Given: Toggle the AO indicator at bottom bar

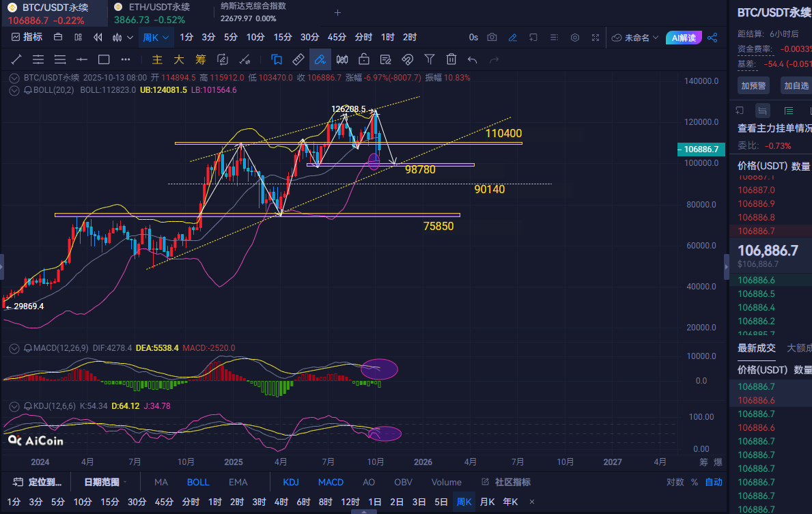Looking at the screenshot, I should tap(369, 482).
